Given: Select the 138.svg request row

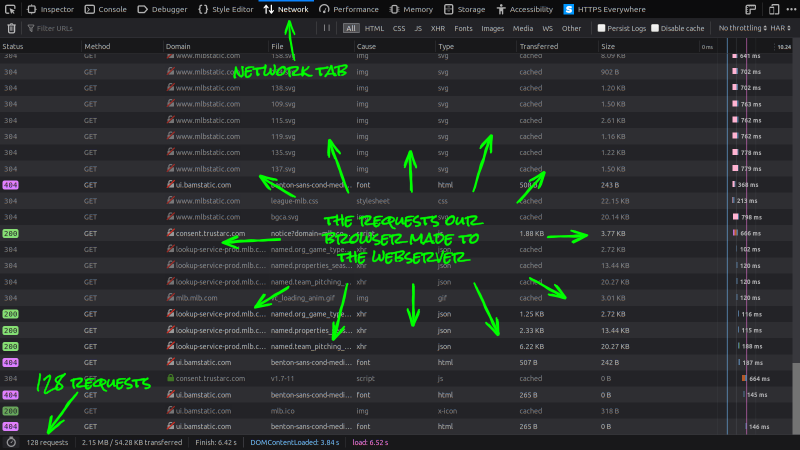Looking at the screenshot, I should click(x=396, y=88).
